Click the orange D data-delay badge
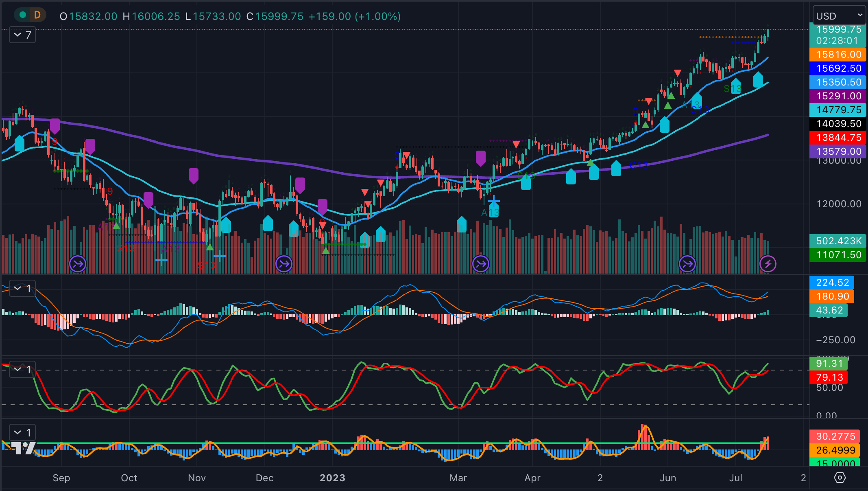This screenshot has width=868, height=491. point(37,15)
